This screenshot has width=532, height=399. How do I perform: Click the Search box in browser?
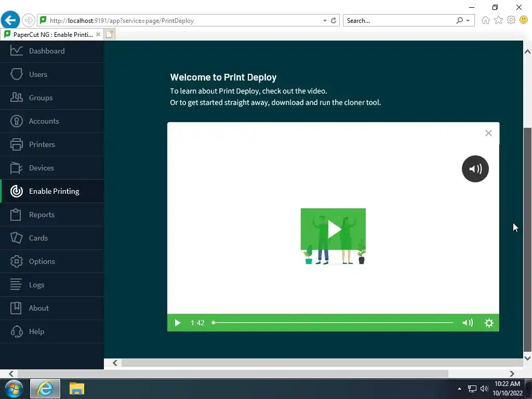tap(400, 21)
